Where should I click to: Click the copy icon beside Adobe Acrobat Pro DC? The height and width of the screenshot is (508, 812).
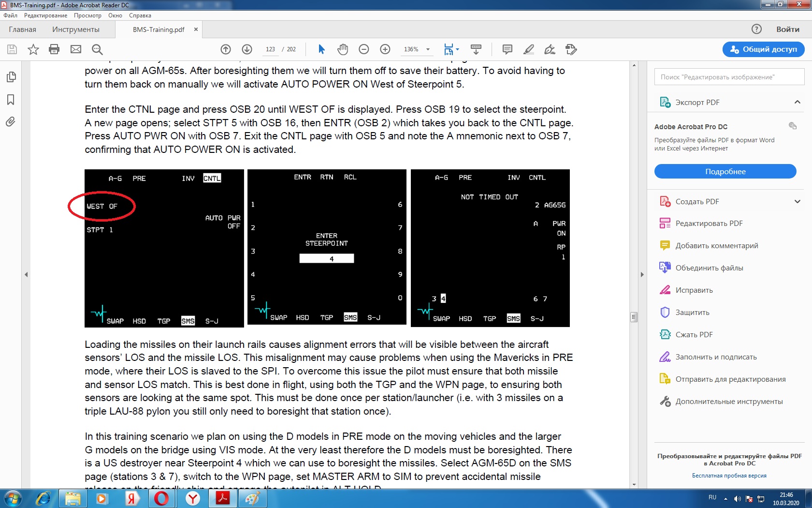[793, 126]
